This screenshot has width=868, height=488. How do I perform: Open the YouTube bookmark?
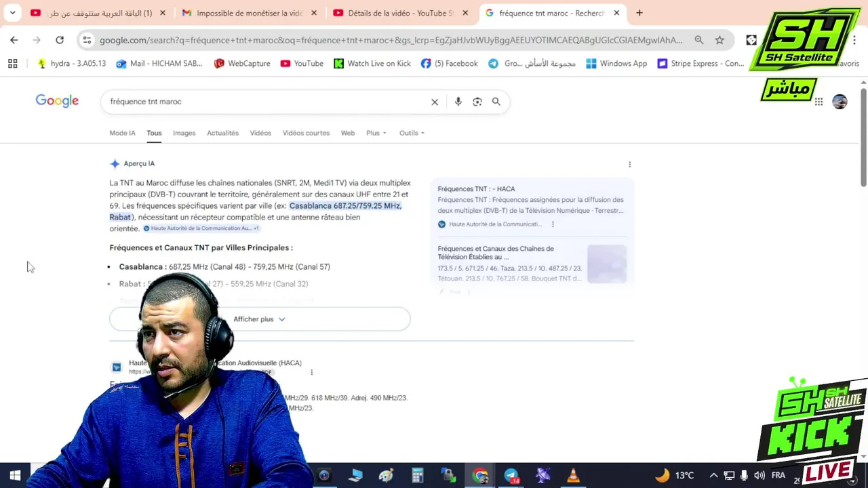302,63
